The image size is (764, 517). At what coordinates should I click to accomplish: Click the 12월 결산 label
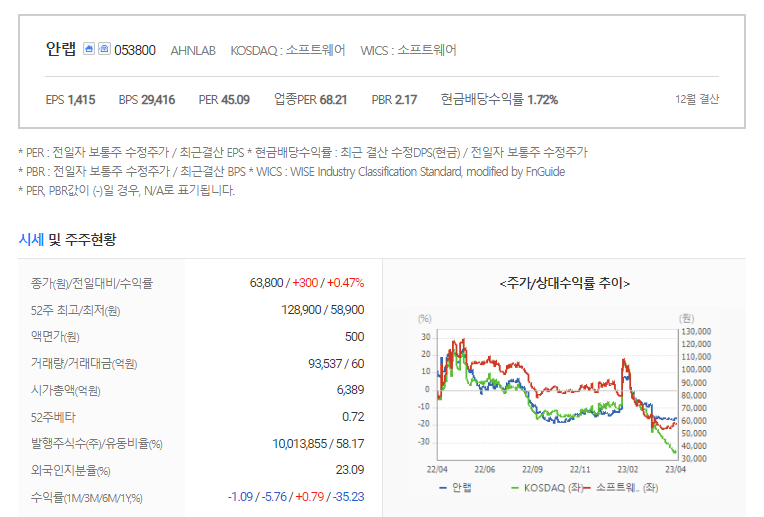click(x=697, y=99)
